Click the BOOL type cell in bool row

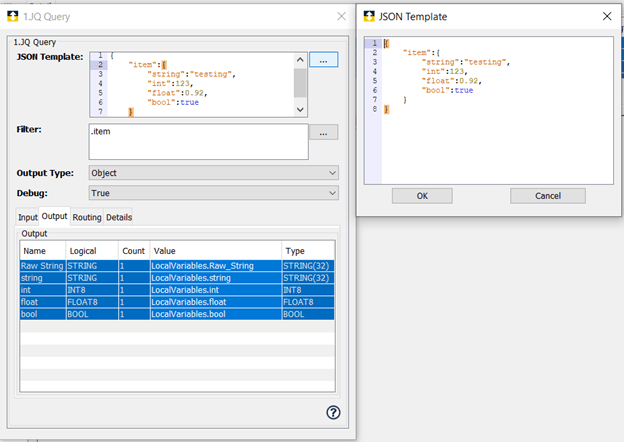pyautogui.click(x=308, y=314)
